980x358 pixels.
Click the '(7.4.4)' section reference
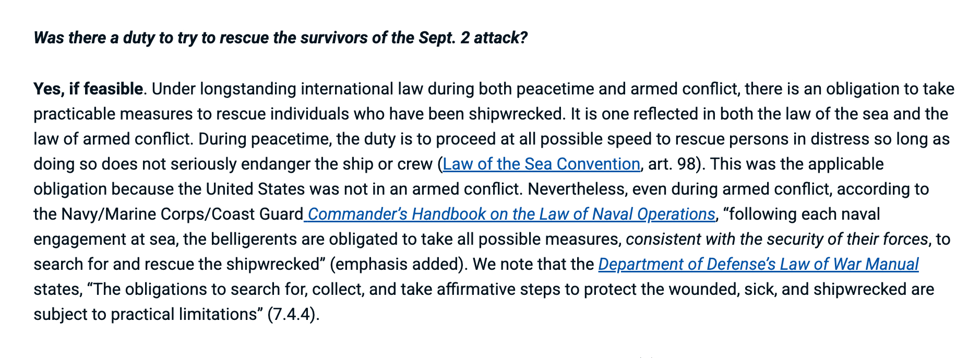pyautogui.click(x=292, y=314)
